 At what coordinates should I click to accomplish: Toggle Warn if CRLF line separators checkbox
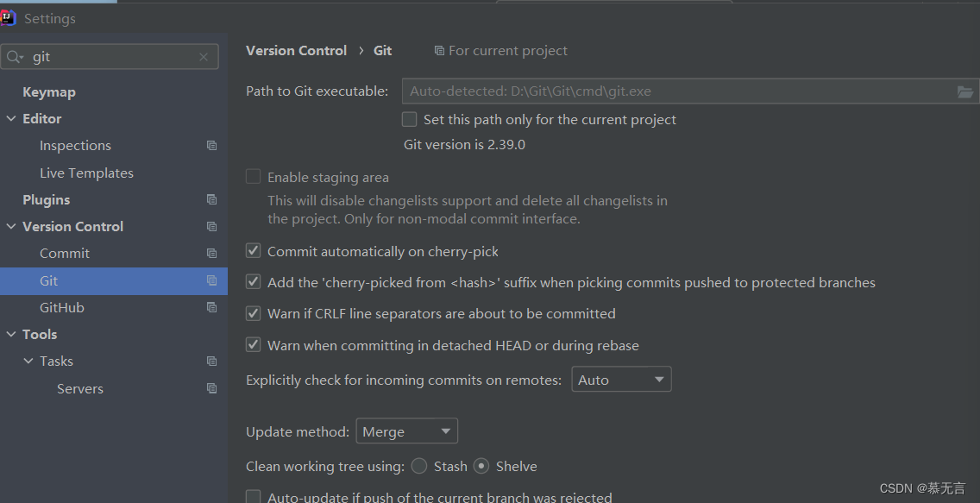pyautogui.click(x=253, y=313)
